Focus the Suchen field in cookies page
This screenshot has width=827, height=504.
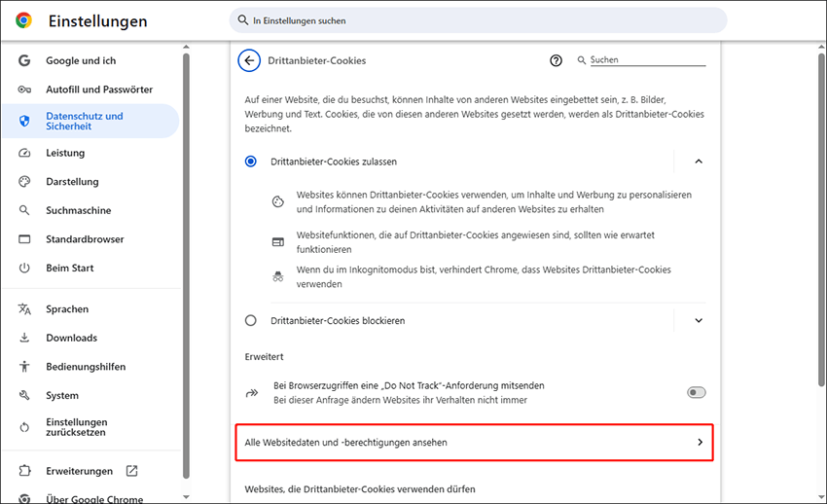[648, 60]
